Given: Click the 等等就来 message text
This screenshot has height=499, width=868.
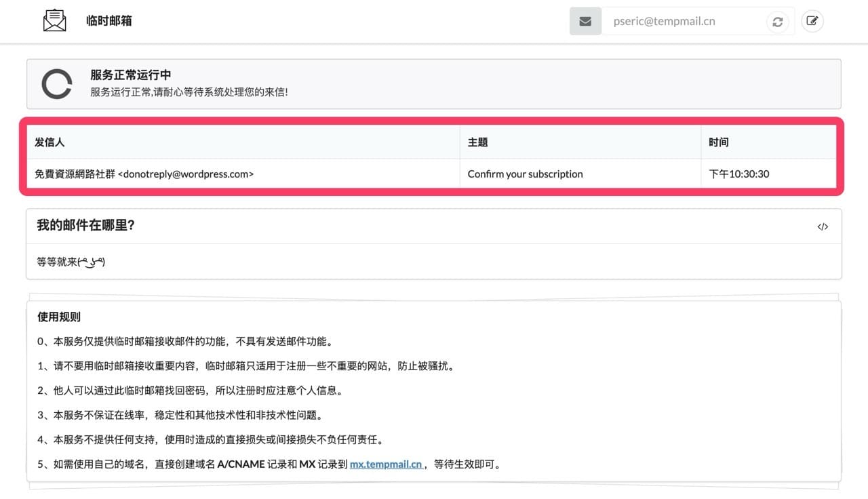Looking at the screenshot, I should click(71, 262).
